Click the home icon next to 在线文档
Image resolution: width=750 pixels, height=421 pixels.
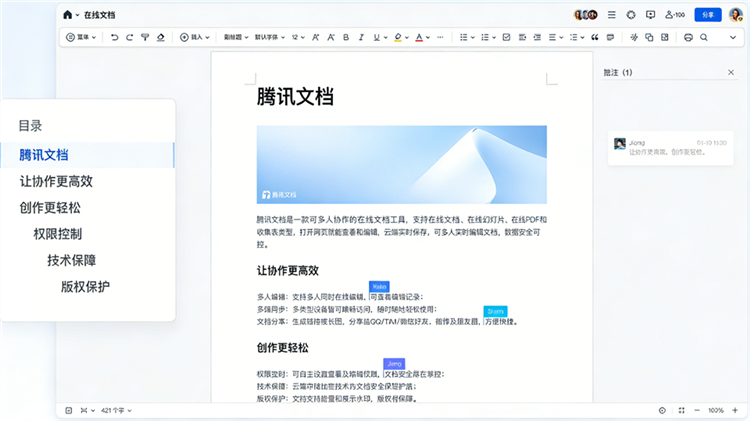tap(67, 15)
